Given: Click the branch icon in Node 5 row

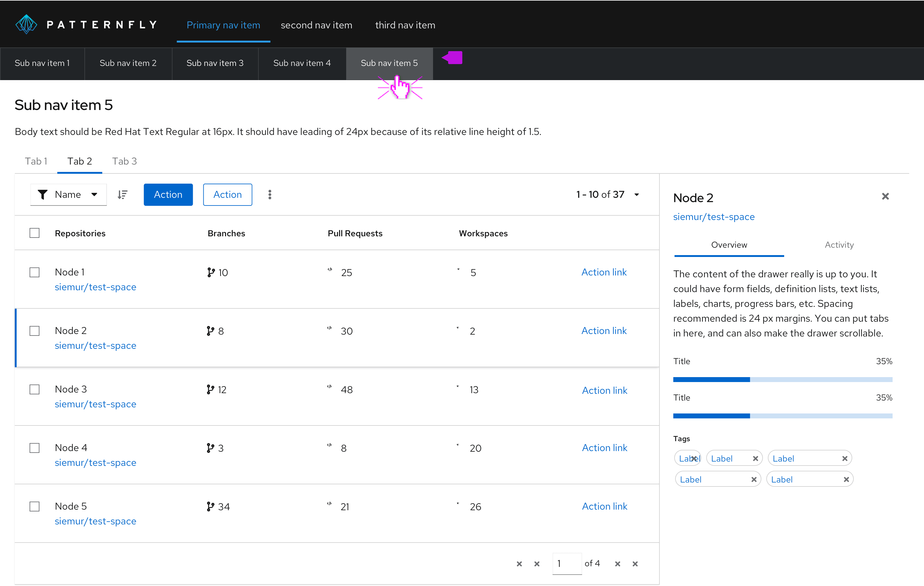Looking at the screenshot, I should pos(210,507).
